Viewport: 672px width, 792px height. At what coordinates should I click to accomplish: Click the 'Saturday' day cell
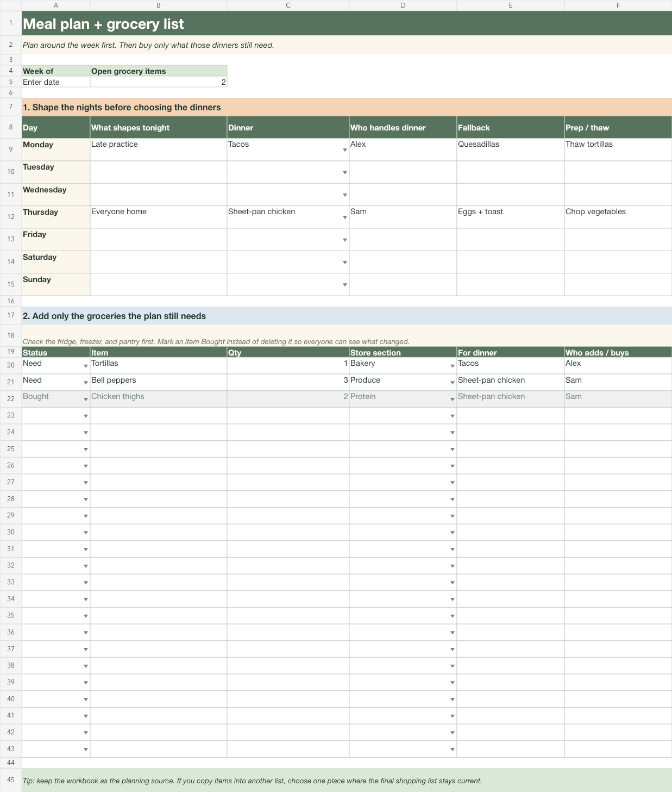coord(56,262)
